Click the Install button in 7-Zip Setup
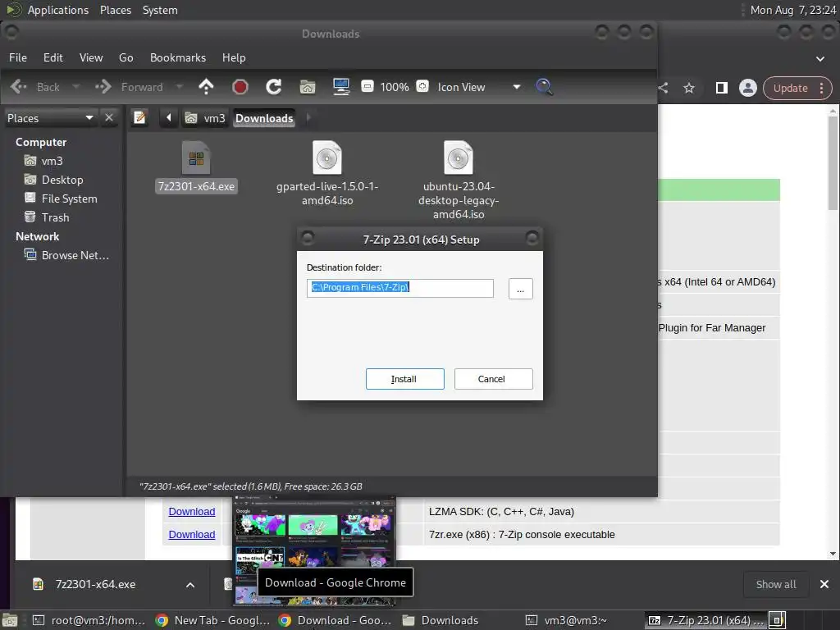Viewport: 840px width, 630px height. (x=404, y=379)
